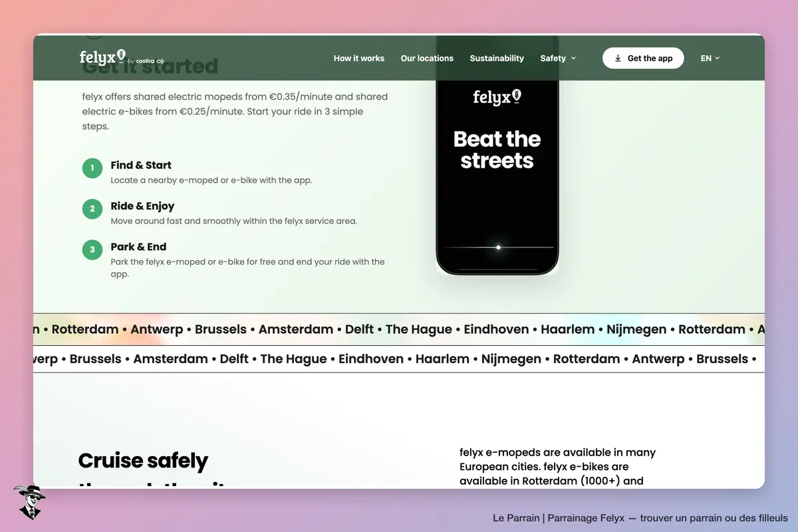The height and width of the screenshot is (532, 798).
Task: Click the felyx logo in the header
Action: click(102, 57)
